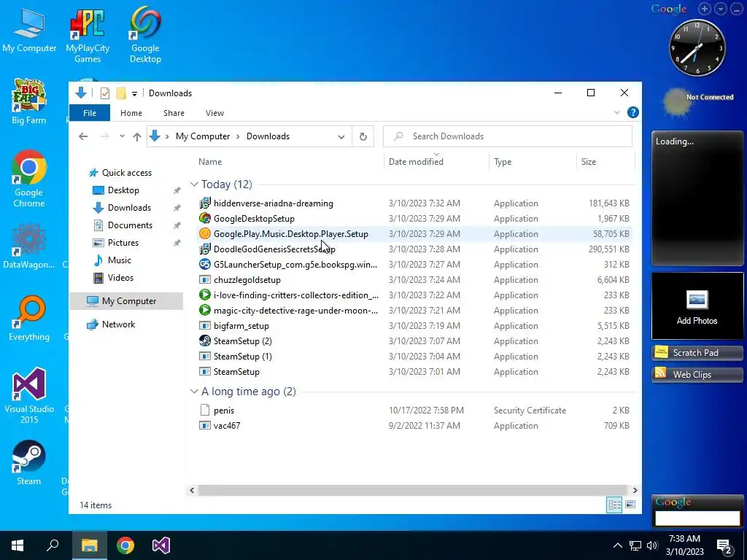Switch to details view layout
Screen dimensions: 747x560
[614, 505]
